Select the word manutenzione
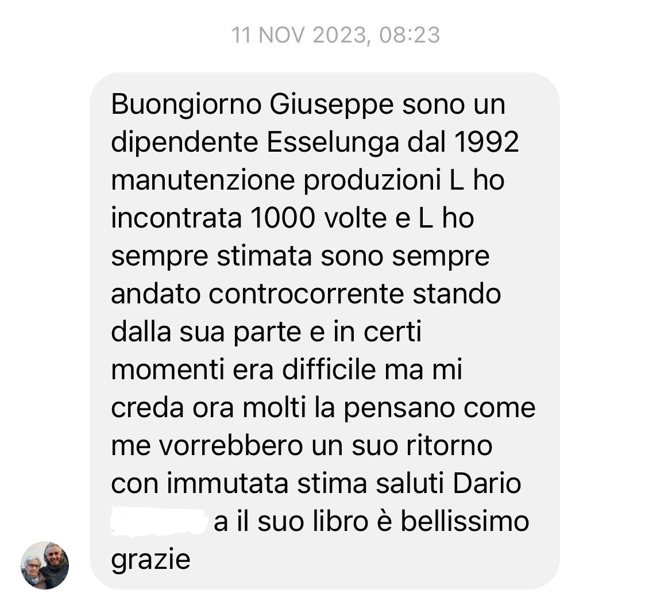672x616 pixels. tap(203, 180)
